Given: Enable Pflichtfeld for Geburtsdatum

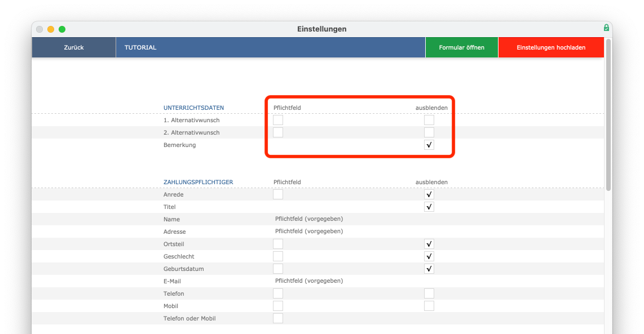Looking at the screenshot, I should click(278, 269).
